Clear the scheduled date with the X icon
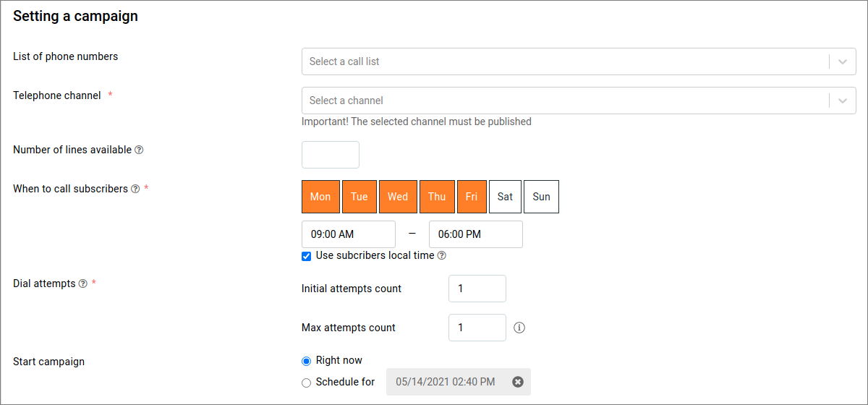This screenshot has height=405, width=868. (x=518, y=382)
